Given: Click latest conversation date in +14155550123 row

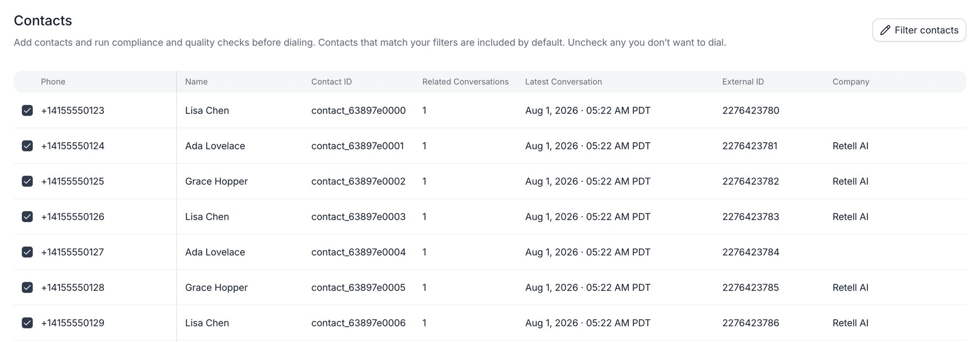Looking at the screenshot, I should tap(588, 111).
